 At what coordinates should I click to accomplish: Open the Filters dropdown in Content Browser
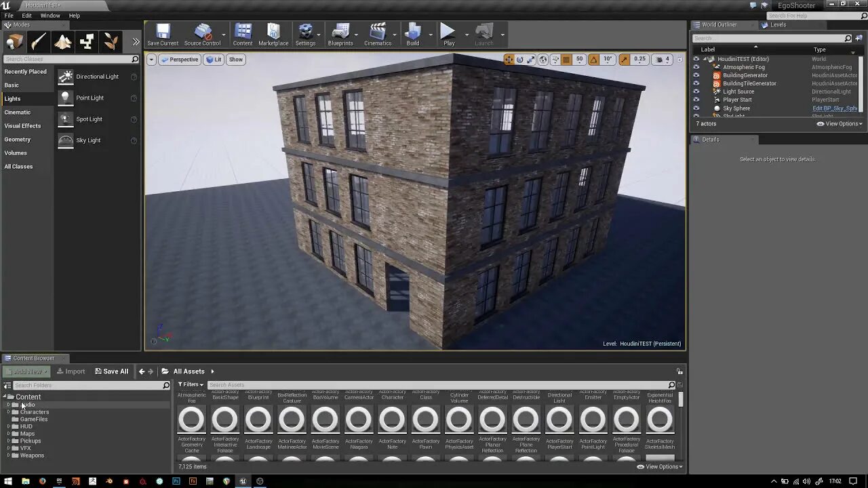click(x=190, y=385)
